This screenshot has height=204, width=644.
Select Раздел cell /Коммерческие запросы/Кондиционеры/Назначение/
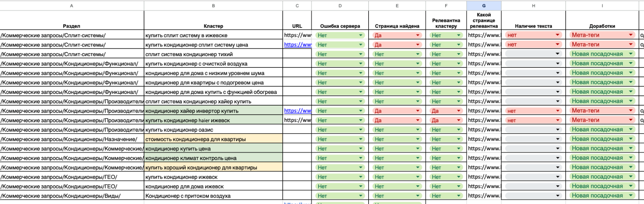72,139
